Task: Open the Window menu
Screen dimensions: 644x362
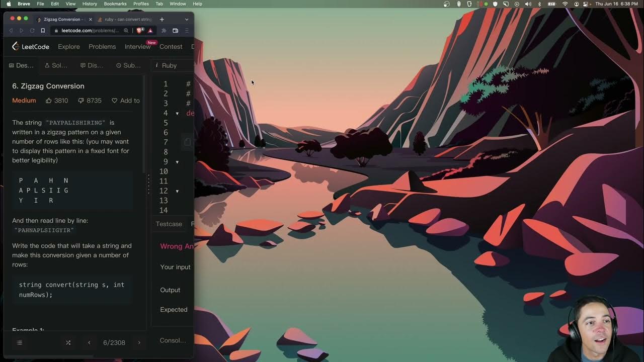Action: click(x=178, y=4)
